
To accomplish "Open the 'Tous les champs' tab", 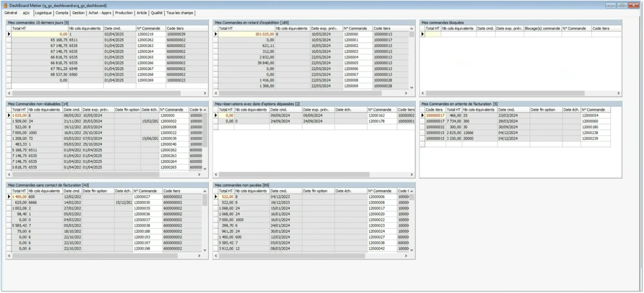I will tap(179, 13).
